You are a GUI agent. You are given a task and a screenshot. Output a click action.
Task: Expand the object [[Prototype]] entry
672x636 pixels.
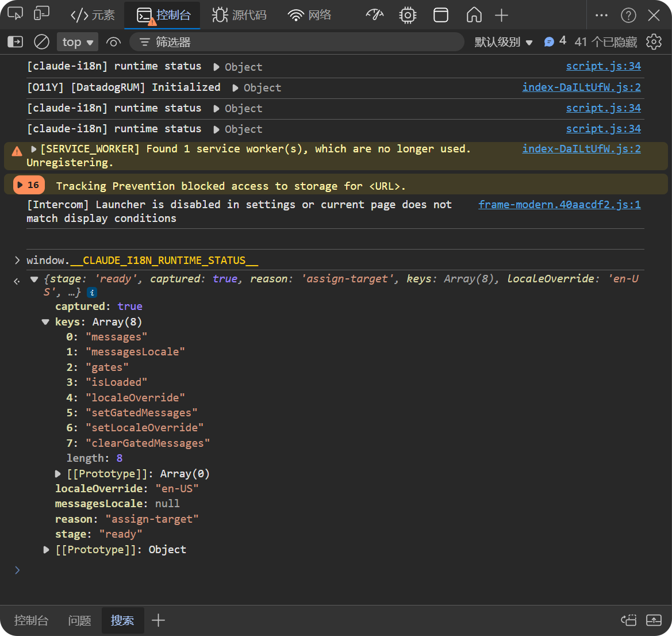[46, 549]
